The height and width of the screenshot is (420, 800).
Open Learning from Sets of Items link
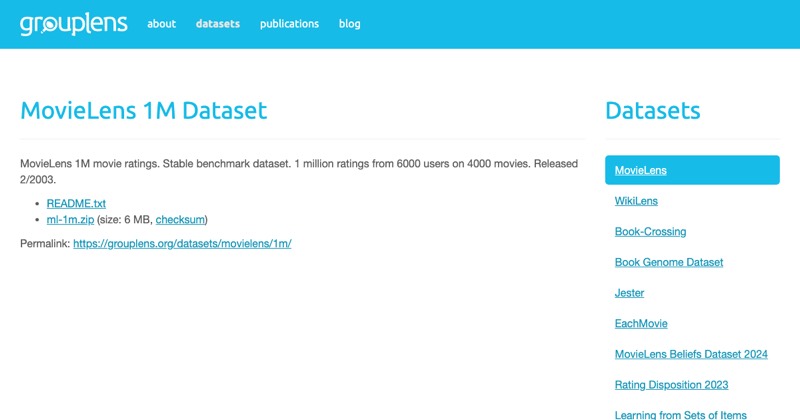[681, 414]
